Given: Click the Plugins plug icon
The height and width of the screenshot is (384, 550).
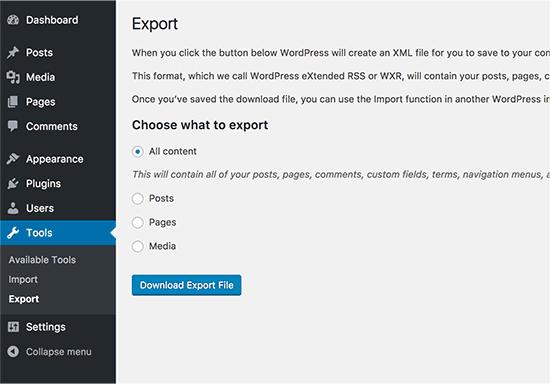Looking at the screenshot, I should coord(13,183).
